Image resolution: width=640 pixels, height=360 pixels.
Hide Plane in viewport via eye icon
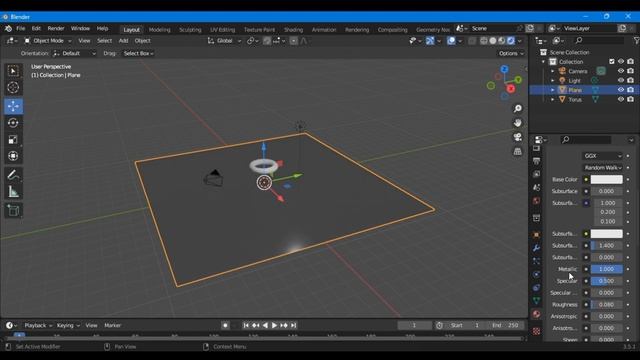click(621, 90)
